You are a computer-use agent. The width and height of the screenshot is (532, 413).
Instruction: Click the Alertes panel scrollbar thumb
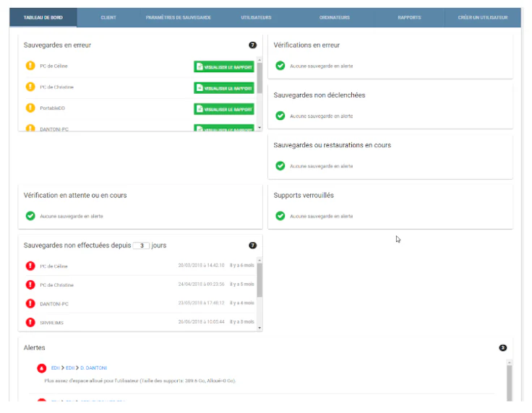[509, 383]
